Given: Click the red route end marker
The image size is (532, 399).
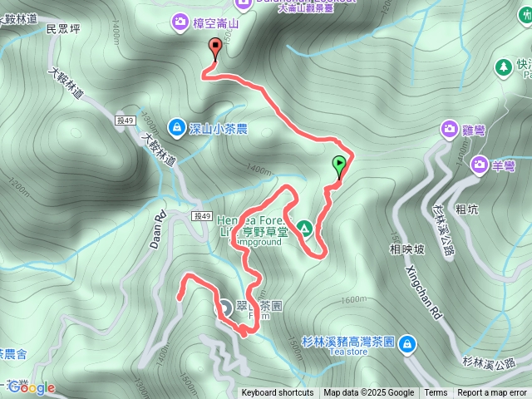Looking at the screenshot, I should tap(215, 49).
